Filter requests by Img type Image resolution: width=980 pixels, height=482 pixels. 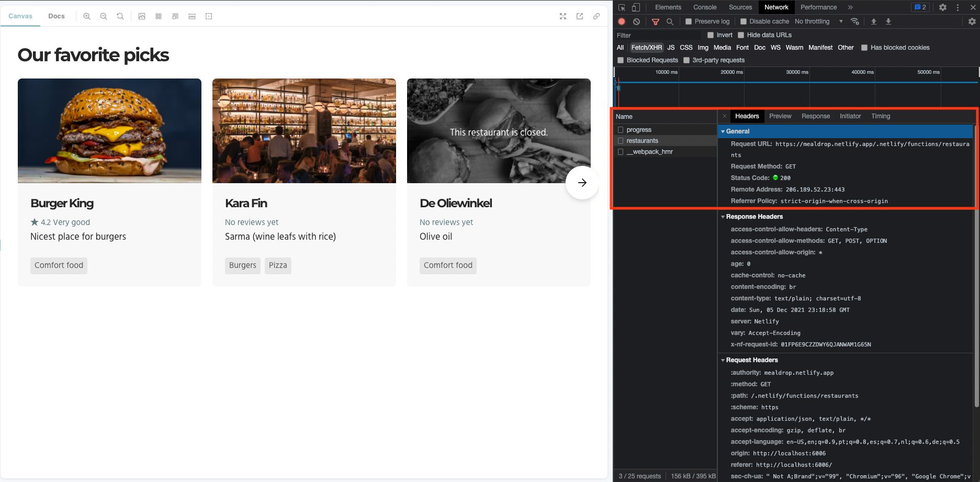(703, 48)
